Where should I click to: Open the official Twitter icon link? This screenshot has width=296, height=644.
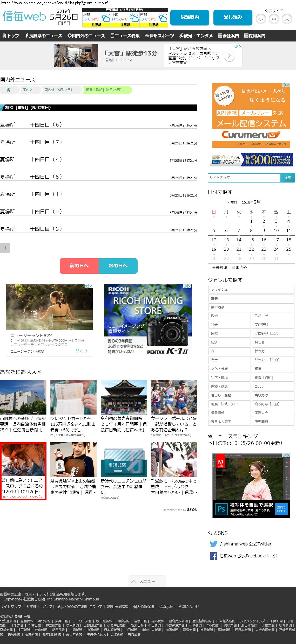pos(213,544)
